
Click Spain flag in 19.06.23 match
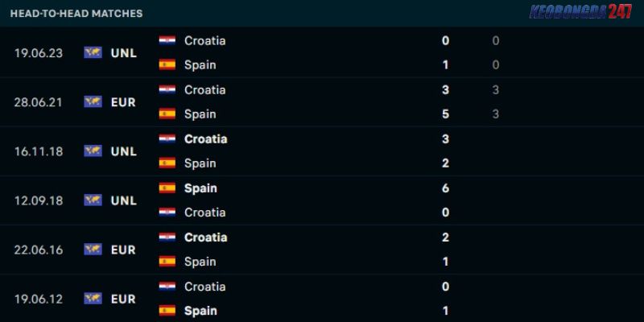pyautogui.click(x=167, y=65)
